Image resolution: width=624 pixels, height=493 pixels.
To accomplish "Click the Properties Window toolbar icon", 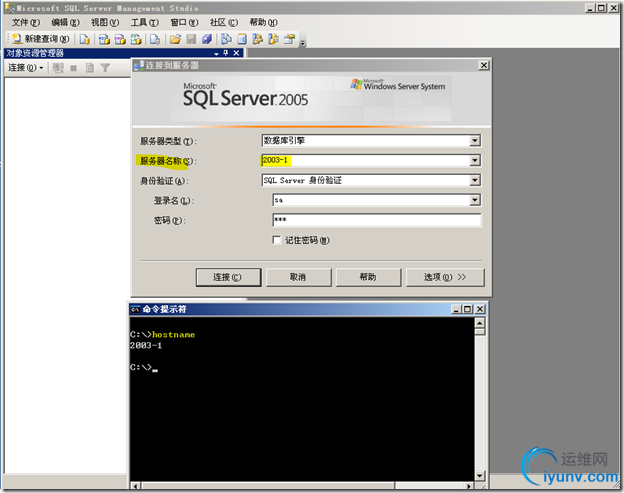I will 290,39.
